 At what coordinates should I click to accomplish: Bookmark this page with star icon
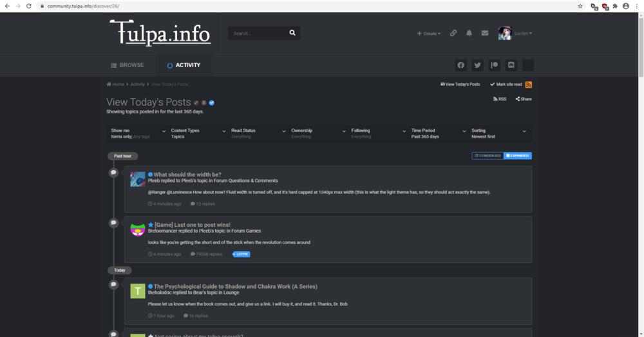(580, 6)
